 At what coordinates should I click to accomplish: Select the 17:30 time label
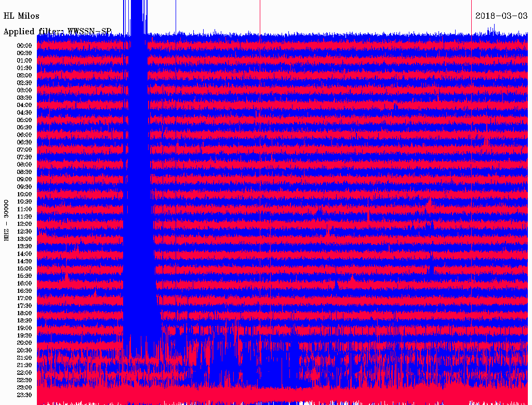[24, 306]
